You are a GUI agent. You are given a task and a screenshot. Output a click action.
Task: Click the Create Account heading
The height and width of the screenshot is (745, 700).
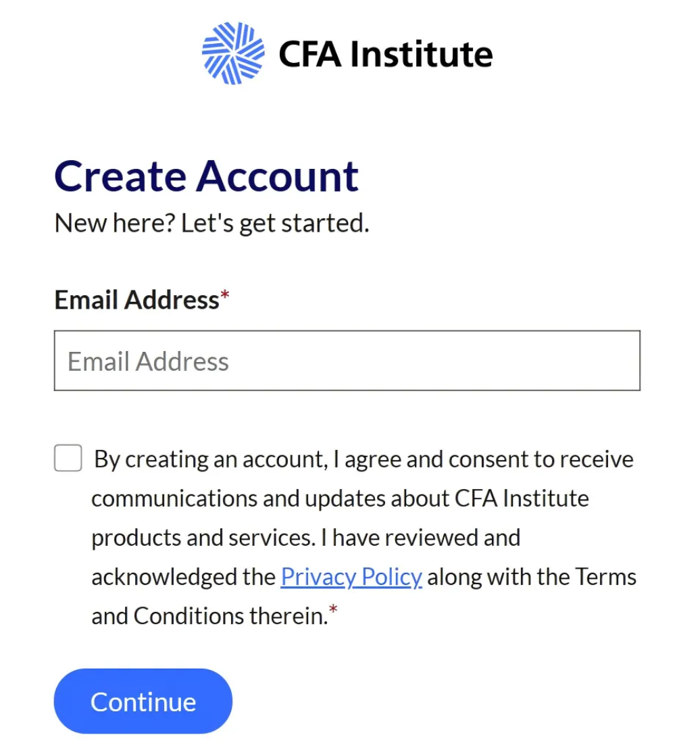(206, 176)
